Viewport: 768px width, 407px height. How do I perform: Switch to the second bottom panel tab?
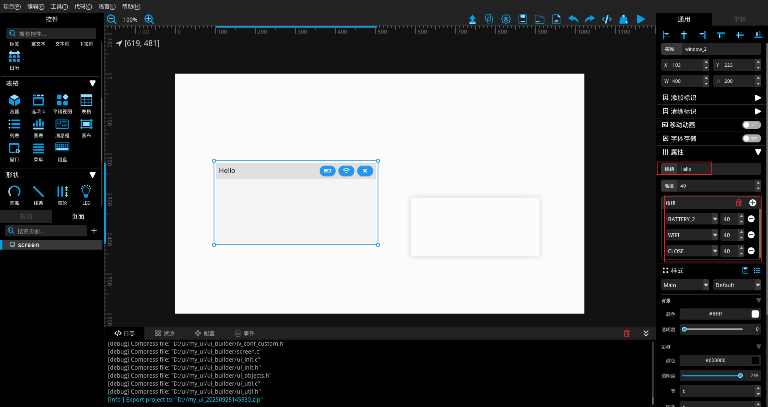(x=165, y=334)
